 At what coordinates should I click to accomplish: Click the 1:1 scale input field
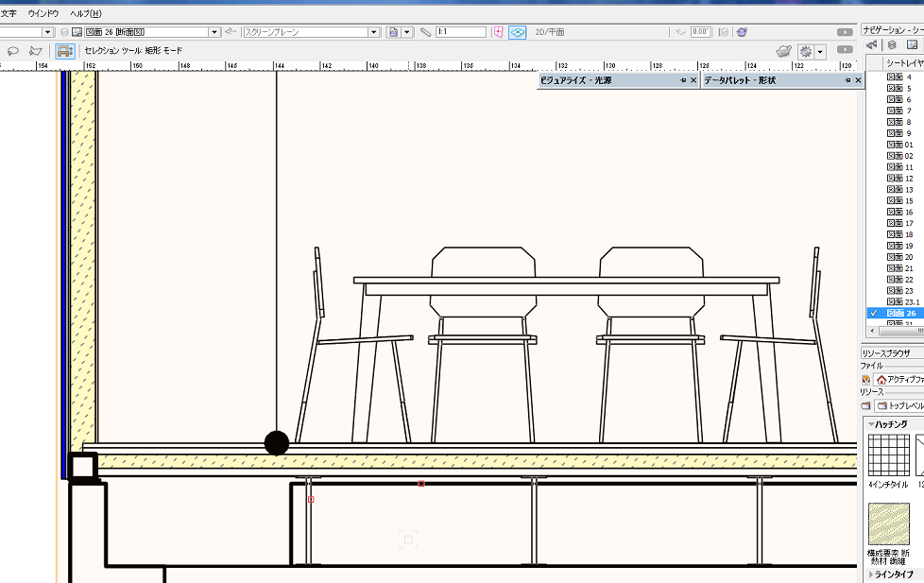coord(460,32)
